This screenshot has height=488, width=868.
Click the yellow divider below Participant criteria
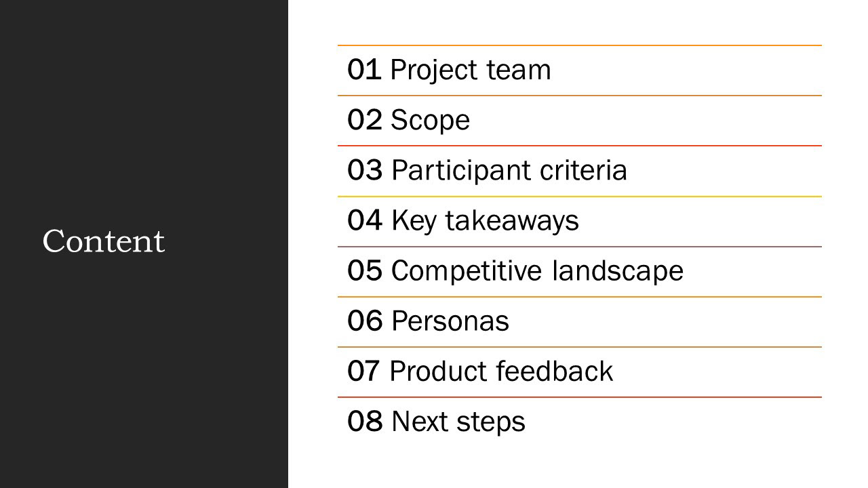(580, 197)
